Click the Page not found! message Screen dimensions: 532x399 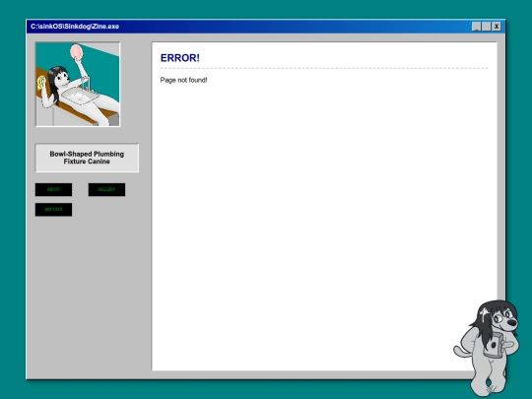[x=183, y=80]
